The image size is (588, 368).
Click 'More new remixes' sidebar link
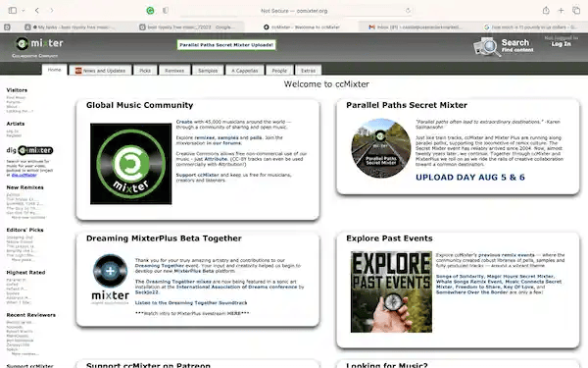click(x=28, y=218)
